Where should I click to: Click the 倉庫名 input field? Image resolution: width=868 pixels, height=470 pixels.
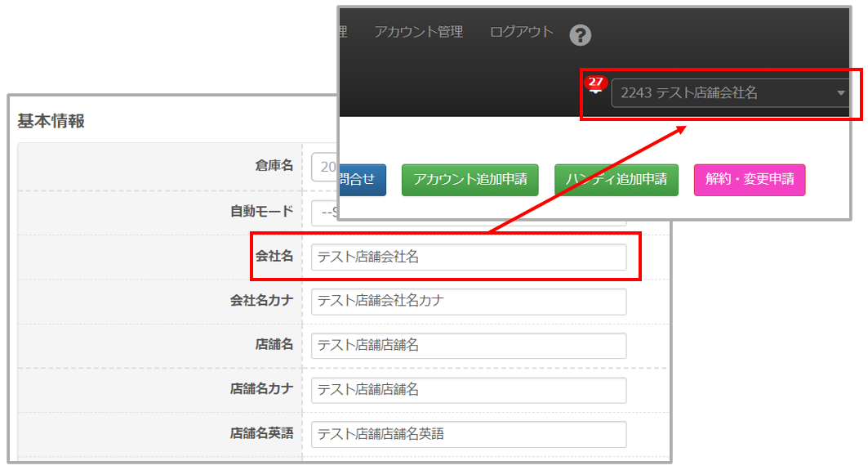point(325,167)
